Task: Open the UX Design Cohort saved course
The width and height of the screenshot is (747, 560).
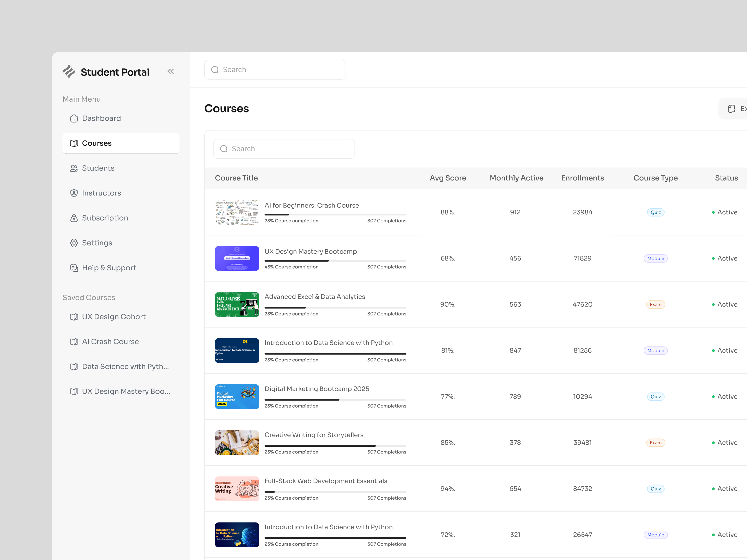Action: (113, 317)
